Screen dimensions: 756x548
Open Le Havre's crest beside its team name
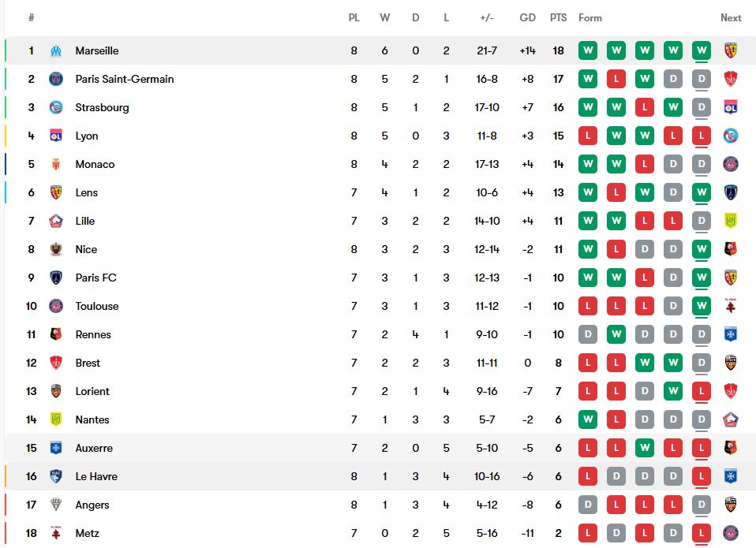click(x=56, y=476)
